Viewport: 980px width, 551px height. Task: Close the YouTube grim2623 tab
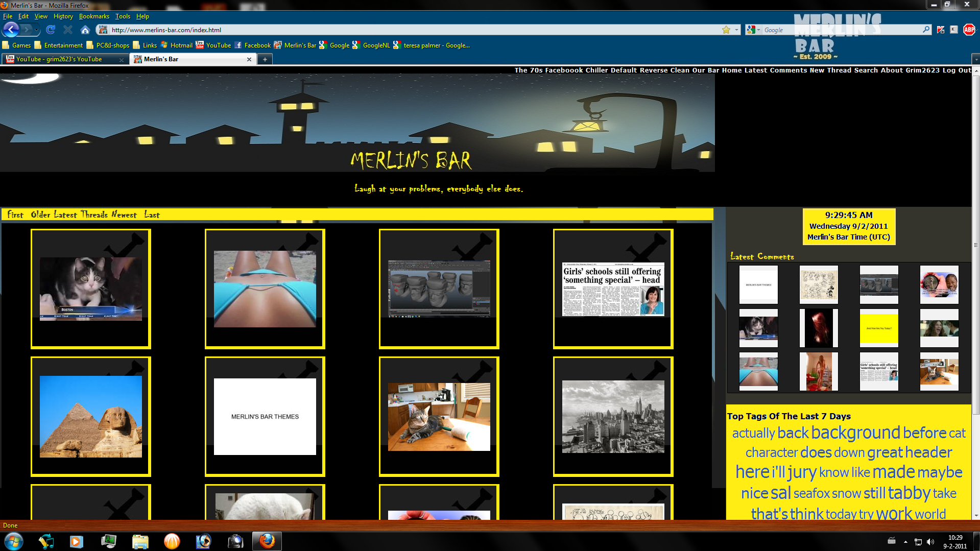point(122,59)
